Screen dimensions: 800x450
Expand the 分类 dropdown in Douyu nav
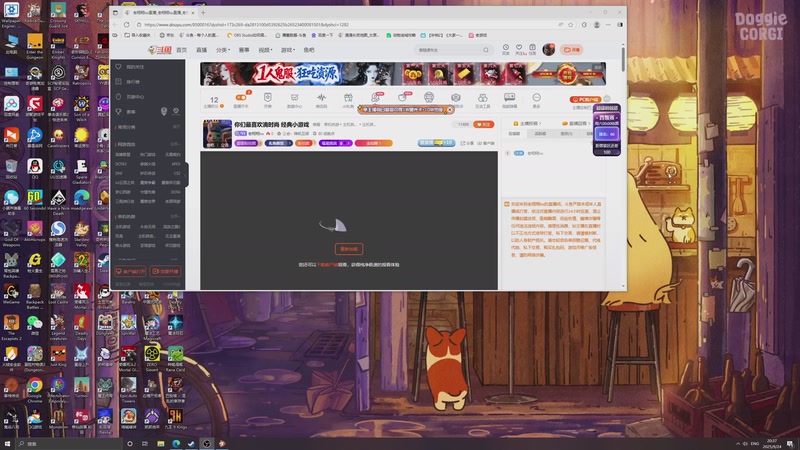tap(222, 50)
